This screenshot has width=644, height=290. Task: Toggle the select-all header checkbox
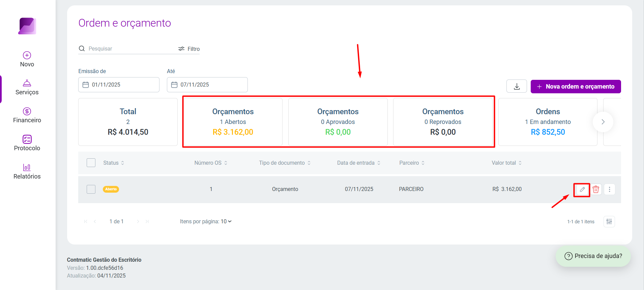[x=91, y=163]
